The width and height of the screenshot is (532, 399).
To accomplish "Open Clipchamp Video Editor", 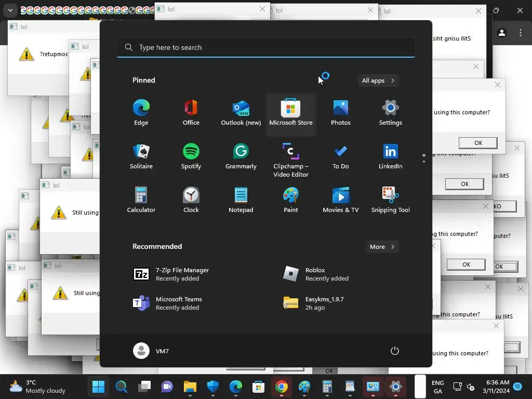I will coord(291,159).
